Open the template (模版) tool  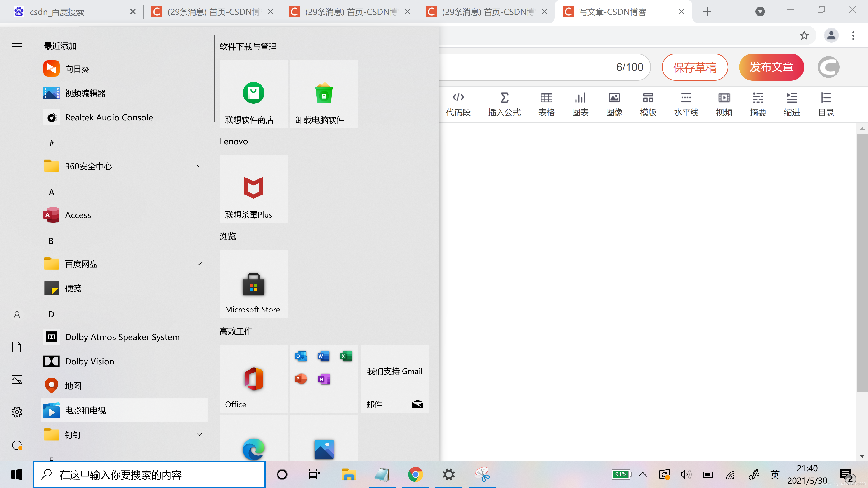point(648,105)
